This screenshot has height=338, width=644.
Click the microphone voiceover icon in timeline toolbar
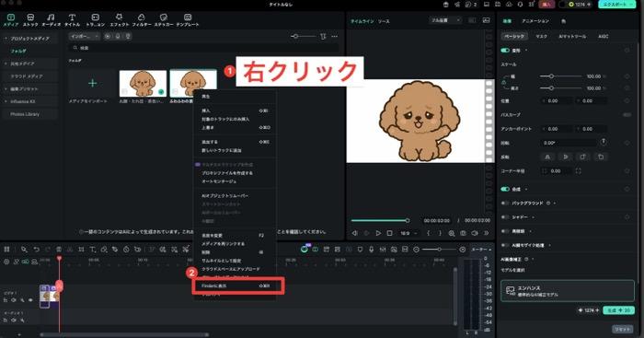point(372,250)
